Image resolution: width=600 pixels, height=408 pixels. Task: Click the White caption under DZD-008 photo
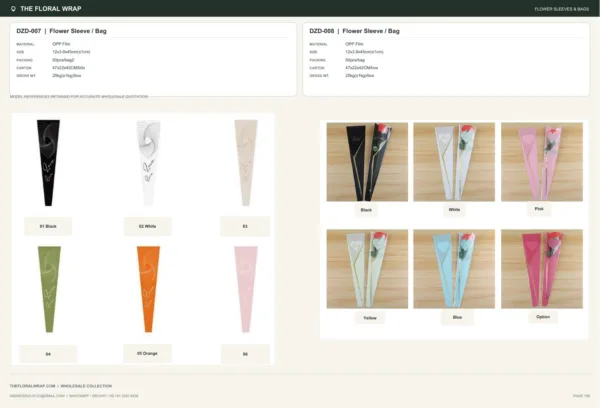coord(454,209)
